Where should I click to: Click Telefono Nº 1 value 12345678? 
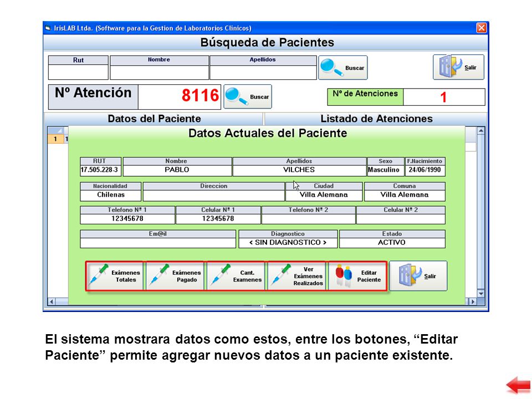127,219
